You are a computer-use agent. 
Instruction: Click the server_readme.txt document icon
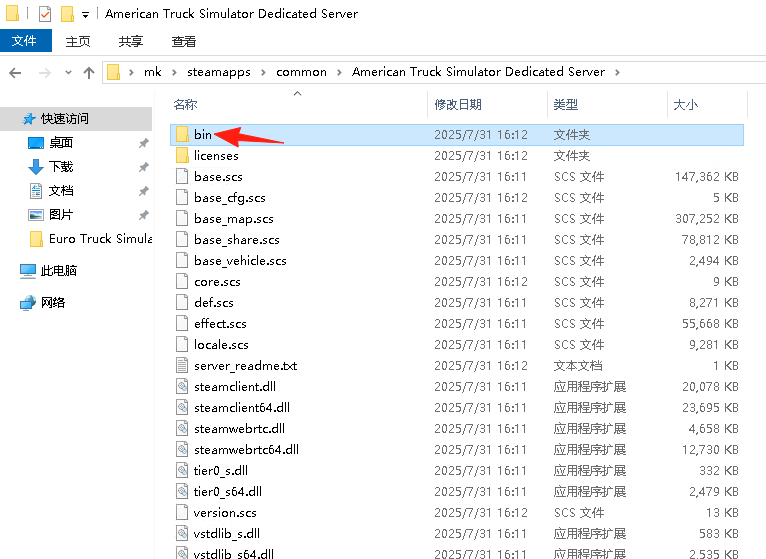(x=182, y=366)
